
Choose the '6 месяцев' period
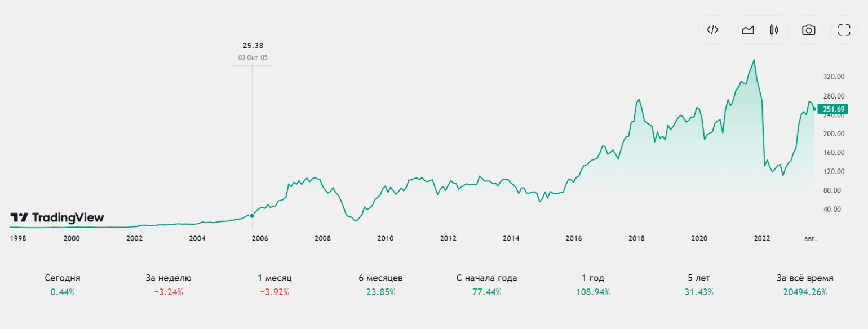380,284
